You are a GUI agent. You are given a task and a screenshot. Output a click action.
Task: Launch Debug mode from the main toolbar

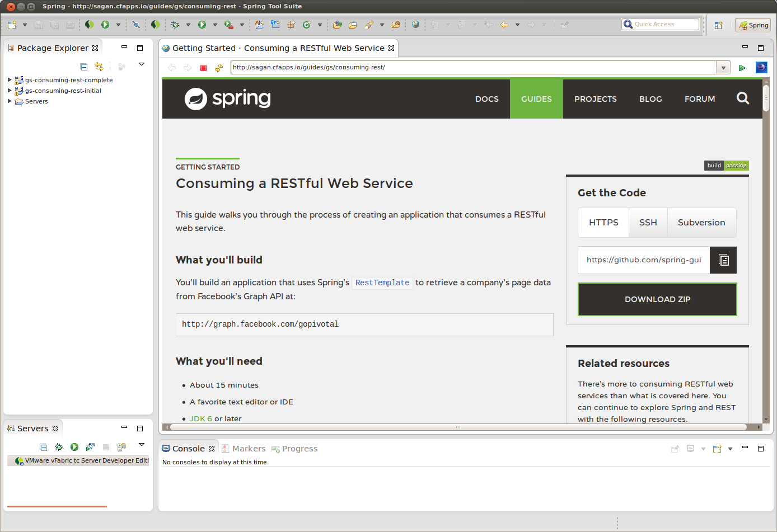pyautogui.click(x=175, y=25)
